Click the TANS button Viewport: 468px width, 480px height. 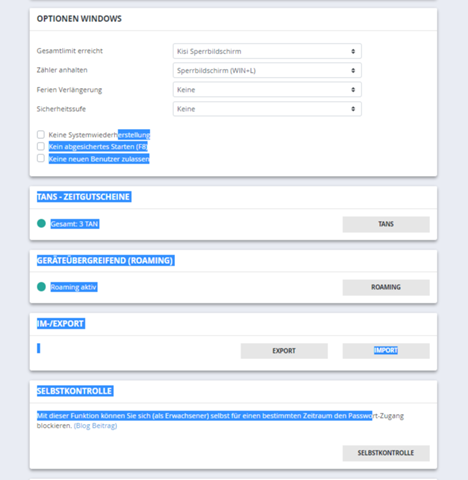(x=386, y=224)
